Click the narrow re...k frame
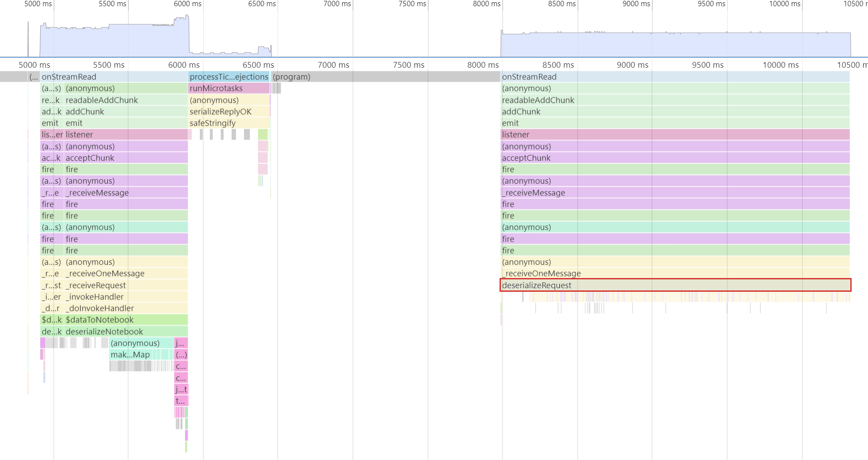Screen dimensions: 868x460 pos(52,100)
